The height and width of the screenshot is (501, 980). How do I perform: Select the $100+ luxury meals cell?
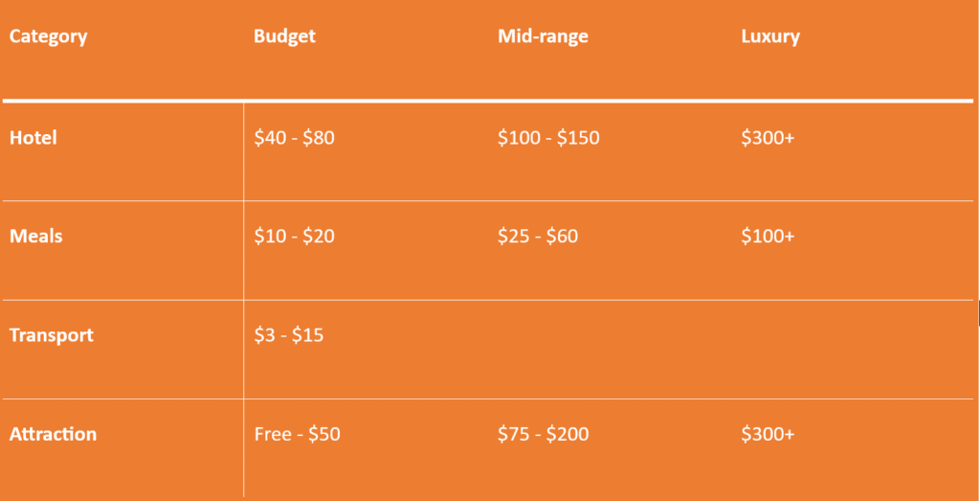[x=768, y=236]
